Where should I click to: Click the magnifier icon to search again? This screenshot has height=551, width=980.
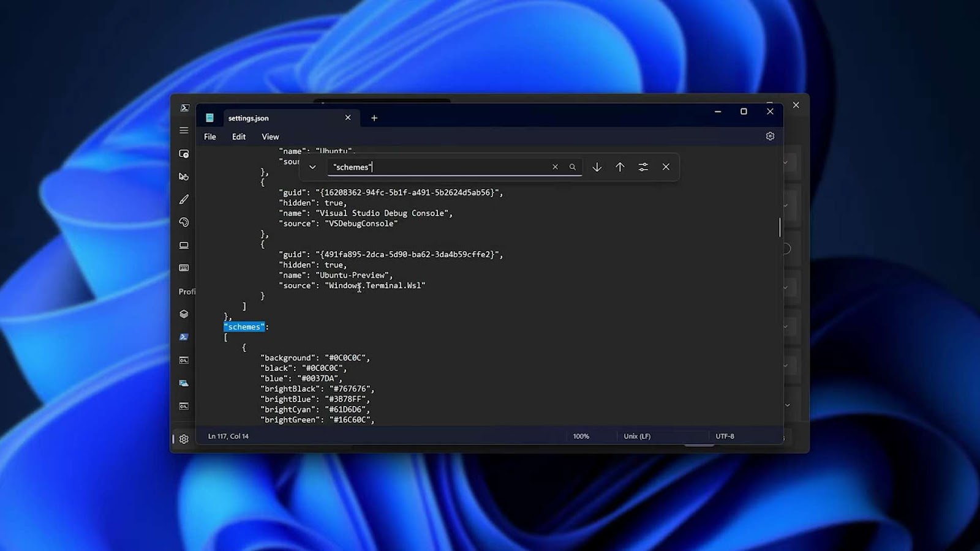[x=572, y=167]
